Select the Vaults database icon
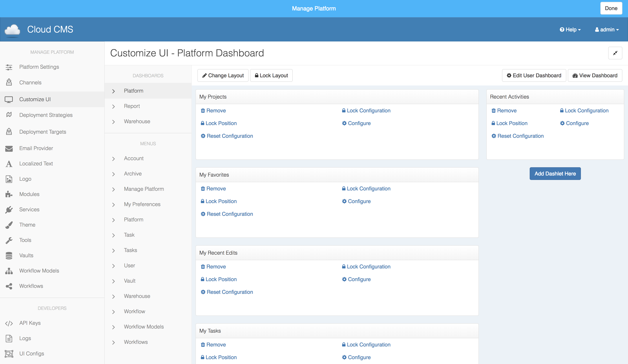Viewport: 628px width, 364px height. point(9,255)
